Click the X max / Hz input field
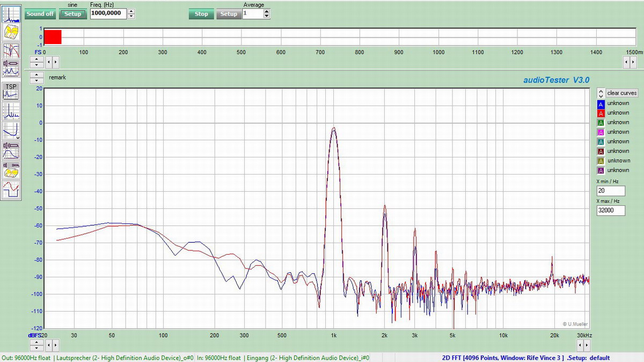The height and width of the screenshot is (362, 644). pyautogui.click(x=611, y=211)
